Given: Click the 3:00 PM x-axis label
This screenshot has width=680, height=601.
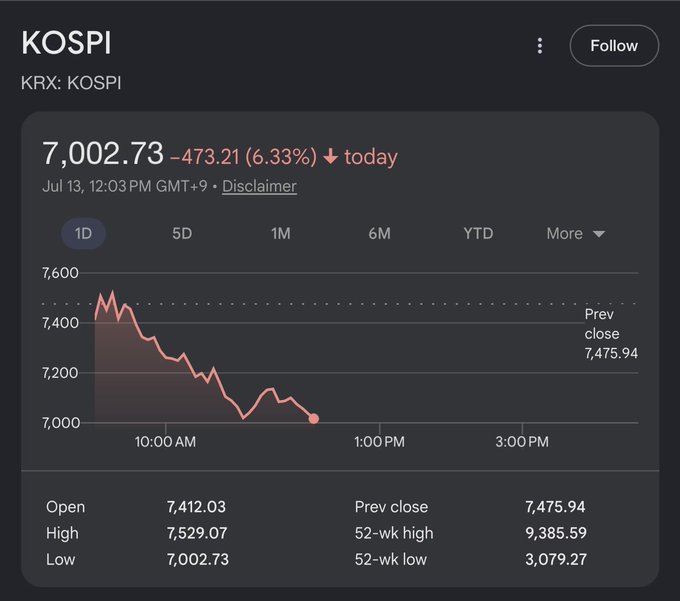Looking at the screenshot, I should 522,441.
